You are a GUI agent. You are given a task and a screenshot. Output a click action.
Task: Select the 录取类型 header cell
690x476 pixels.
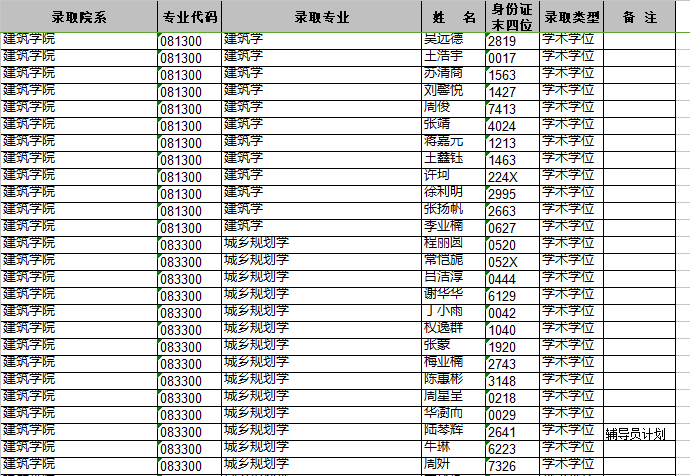pyautogui.click(x=571, y=17)
